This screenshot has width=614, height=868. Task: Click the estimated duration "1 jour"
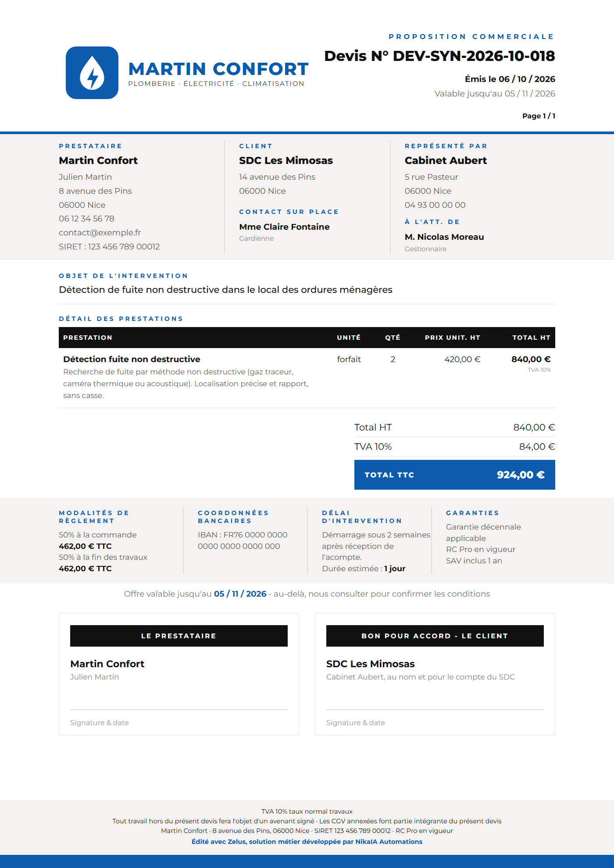click(395, 569)
